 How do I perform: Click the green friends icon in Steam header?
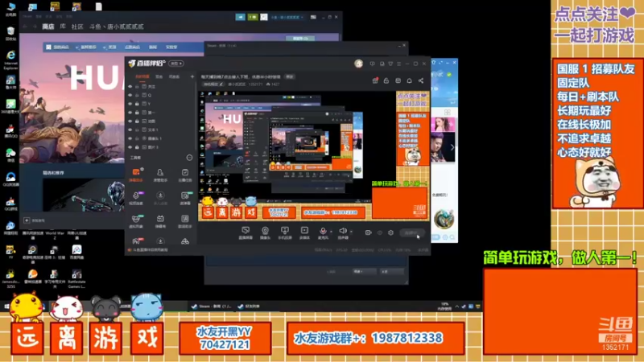tap(253, 17)
